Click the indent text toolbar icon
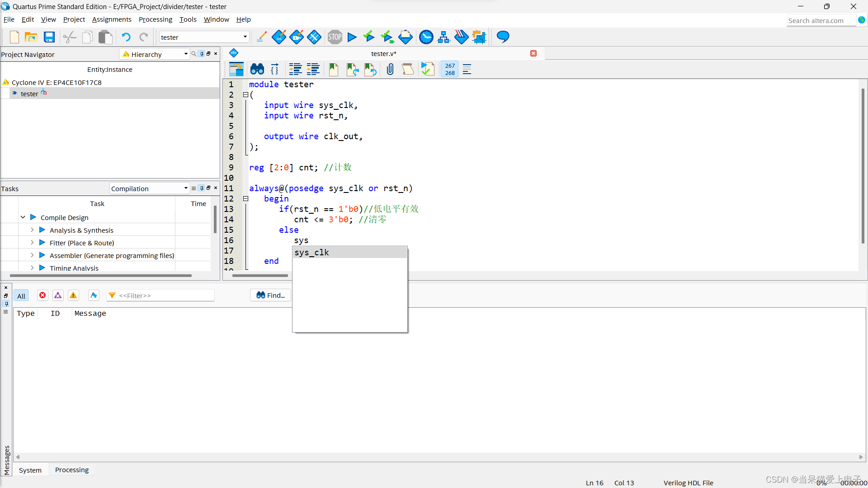Image resolution: width=868 pixels, height=488 pixels. click(295, 69)
